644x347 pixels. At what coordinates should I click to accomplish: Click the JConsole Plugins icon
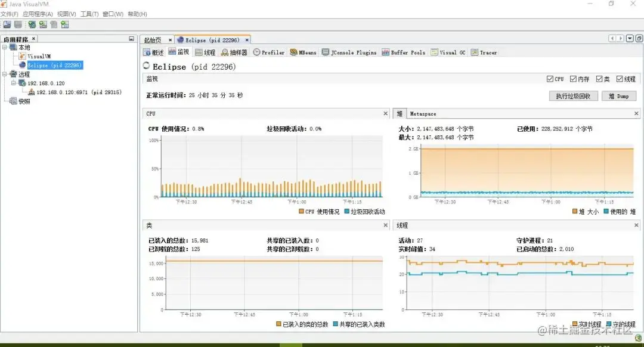click(326, 52)
